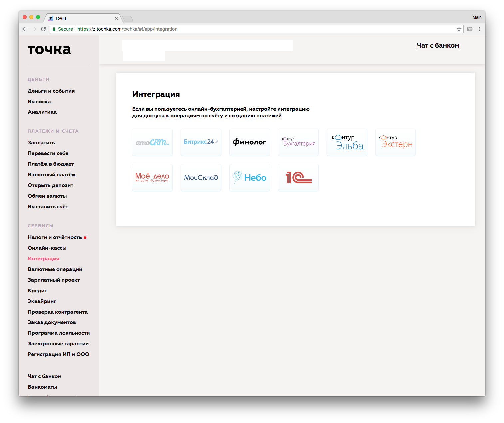Open the Кредит section
The height and width of the screenshot is (423, 504).
click(x=37, y=291)
